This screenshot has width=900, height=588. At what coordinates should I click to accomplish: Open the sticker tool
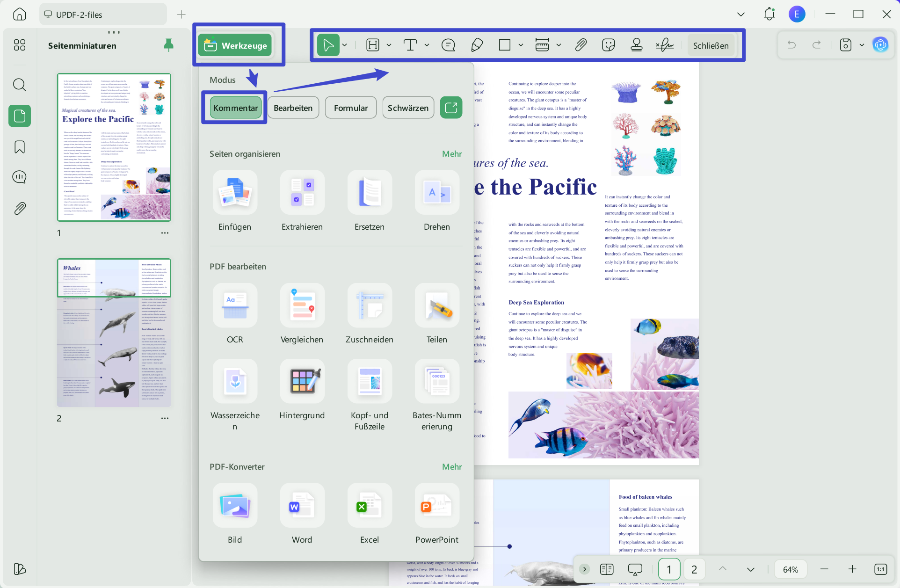pyautogui.click(x=609, y=45)
